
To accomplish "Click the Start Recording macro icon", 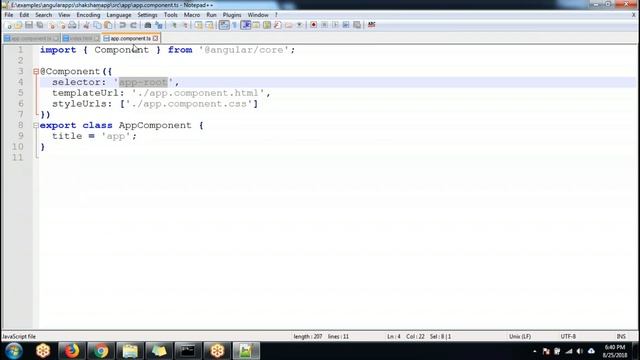I will [313, 25].
